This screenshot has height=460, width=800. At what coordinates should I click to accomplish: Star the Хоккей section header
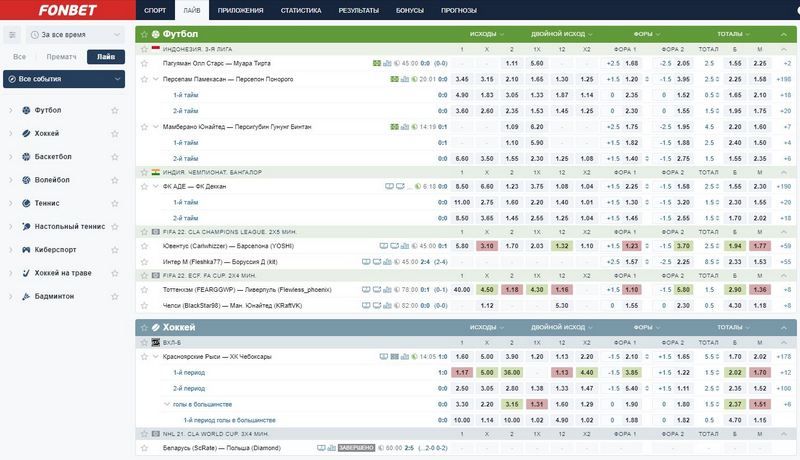click(144, 327)
